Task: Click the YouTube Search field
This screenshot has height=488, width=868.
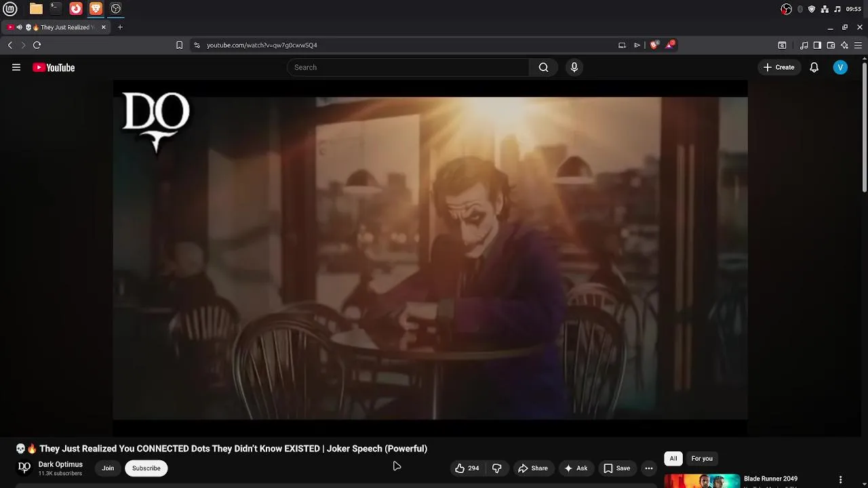Action: point(408,67)
